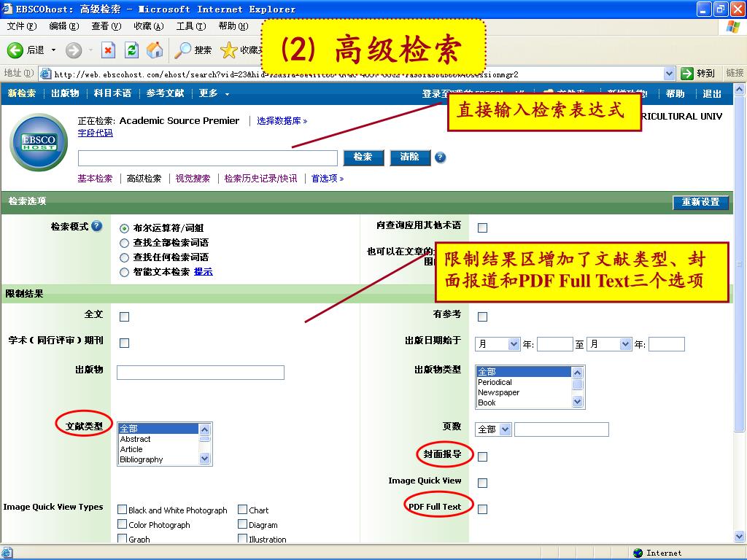Open the 选择数据库 link
The width and height of the screenshot is (747, 560).
[x=282, y=121]
